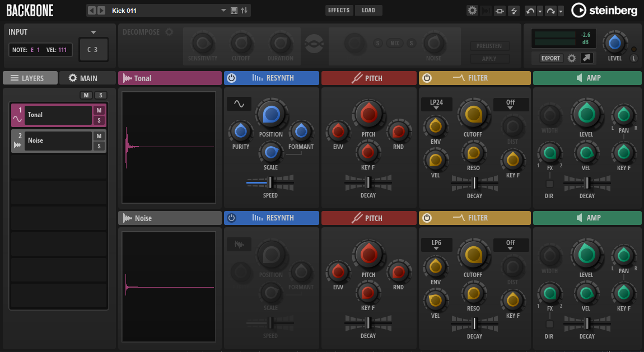Image resolution: width=644 pixels, height=352 pixels.
Task: Mute the Noise layer with M
Action: pos(99,136)
